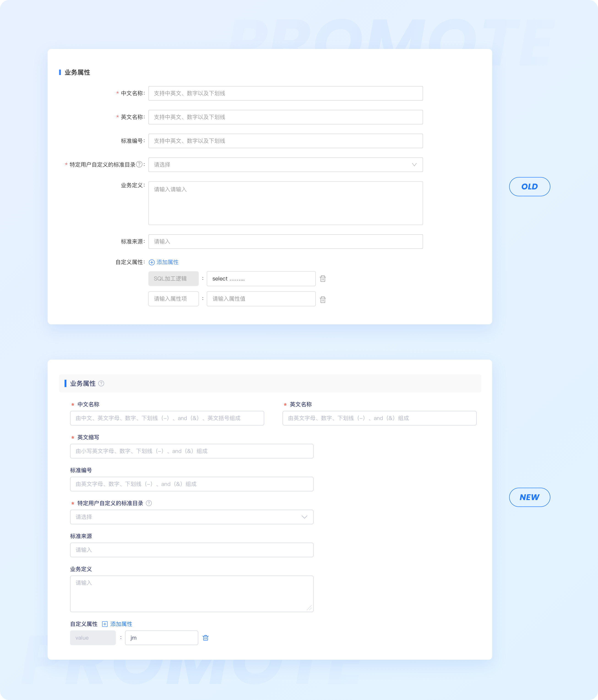Click square plus icon for 添加属性

105,624
